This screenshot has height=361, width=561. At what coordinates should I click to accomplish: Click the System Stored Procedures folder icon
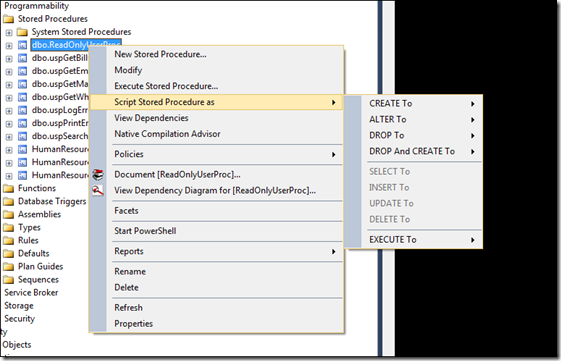tap(22, 32)
